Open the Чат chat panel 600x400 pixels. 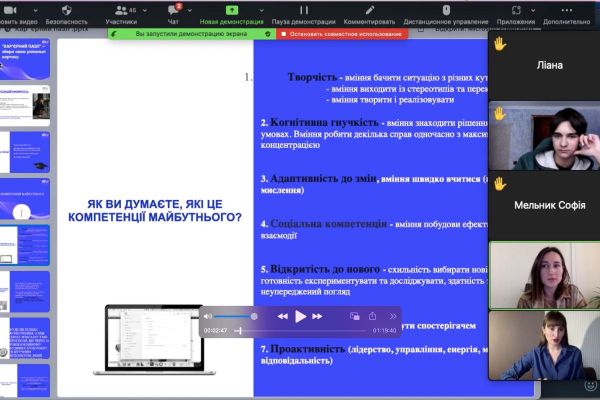(174, 9)
